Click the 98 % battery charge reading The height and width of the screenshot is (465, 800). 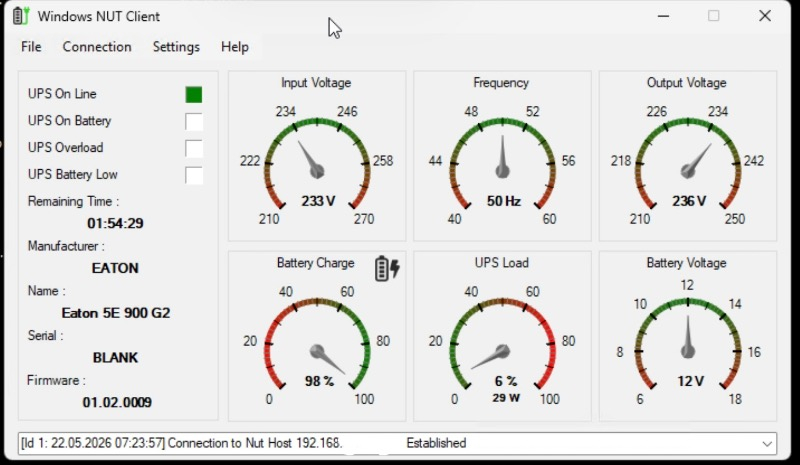click(319, 381)
